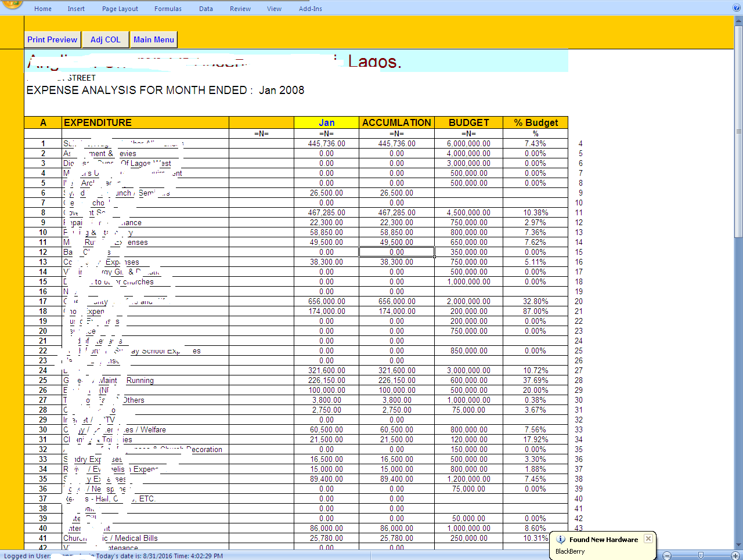This screenshot has width=743, height=560.
Task: Click the vertical scrollbar down arrow
Action: point(738,544)
